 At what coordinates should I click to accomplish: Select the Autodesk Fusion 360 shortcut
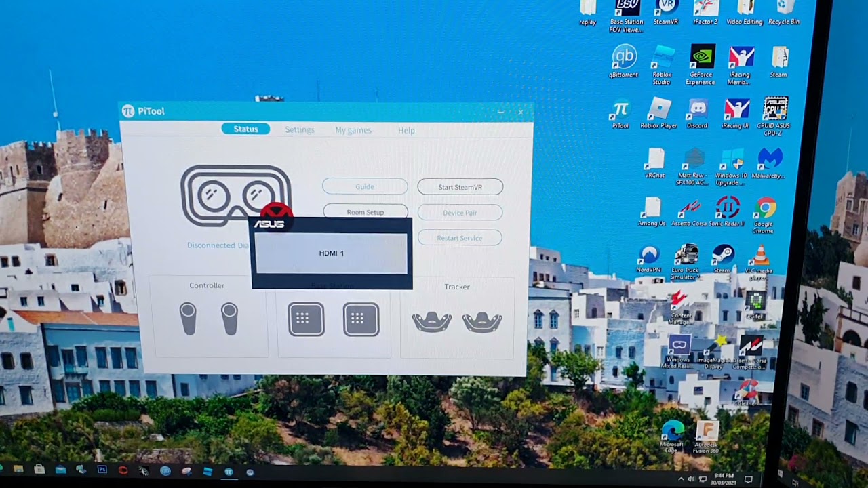coord(707,437)
